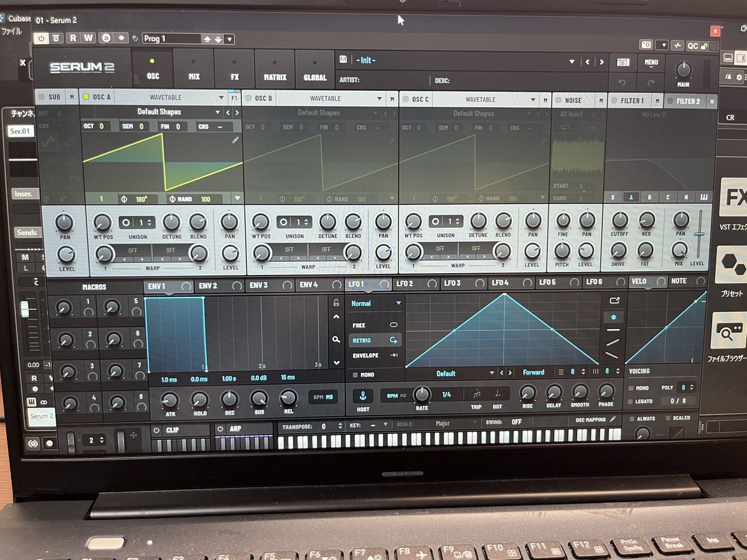Image resolution: width=747 pixels, height=560 pixels.
Task: Click the envelope lock icon
Action: 336,303
